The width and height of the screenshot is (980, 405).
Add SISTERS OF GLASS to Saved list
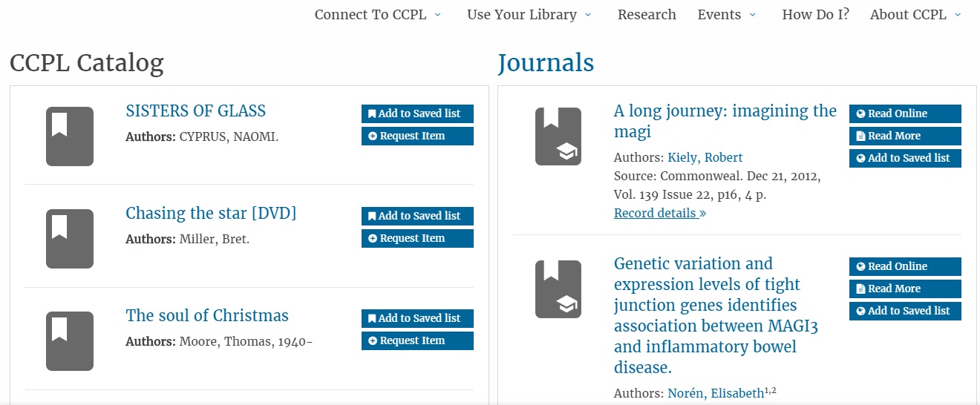pos(417,113)
